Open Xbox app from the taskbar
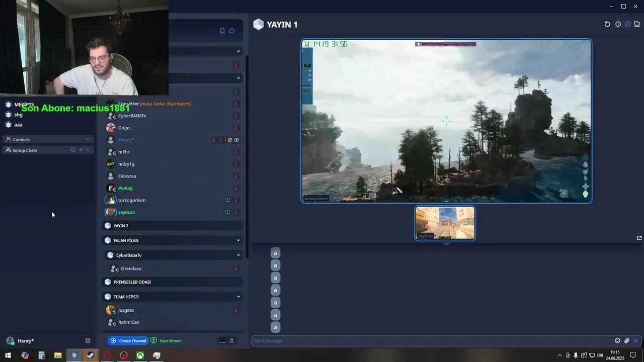 (x=140, y=355)
